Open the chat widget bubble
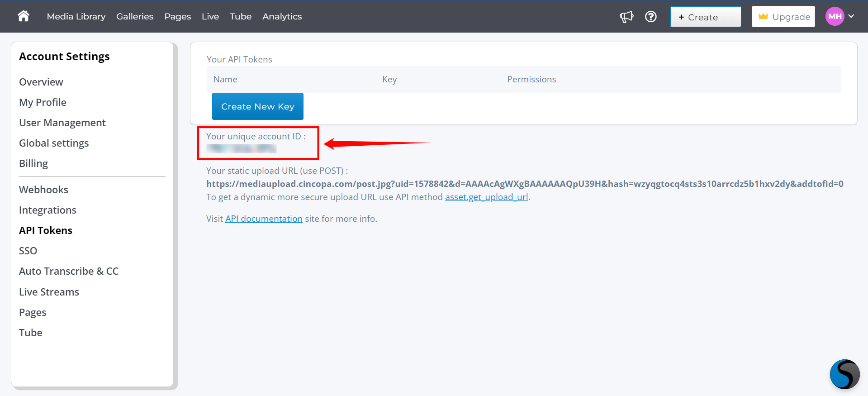 (844, 374)
